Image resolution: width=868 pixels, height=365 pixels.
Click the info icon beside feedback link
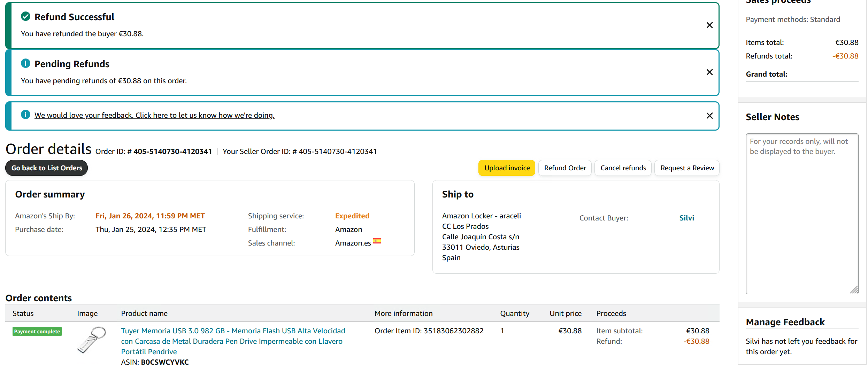click(25, 115)
